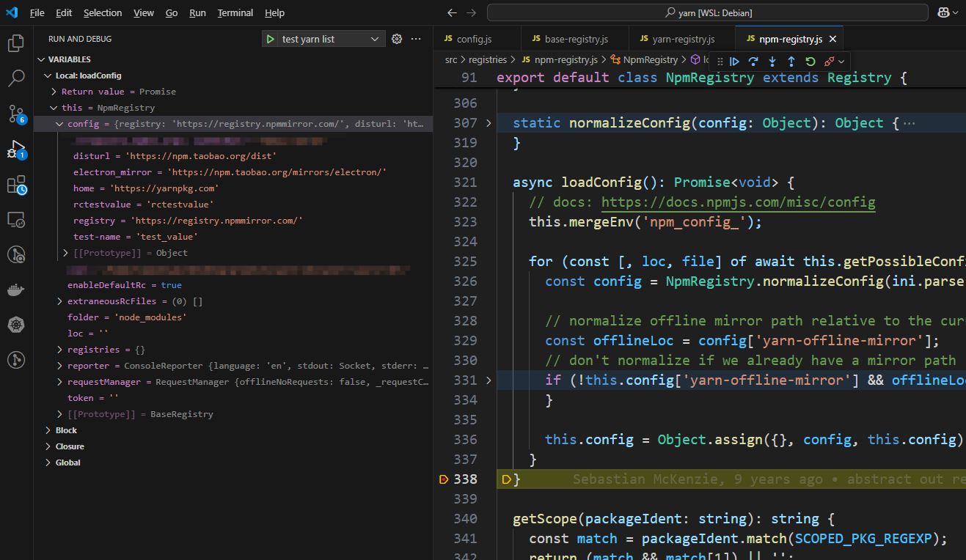966x560 pixels.
Task: Restart the debug session
Action: pyautogui.click(x=811, y=62)
